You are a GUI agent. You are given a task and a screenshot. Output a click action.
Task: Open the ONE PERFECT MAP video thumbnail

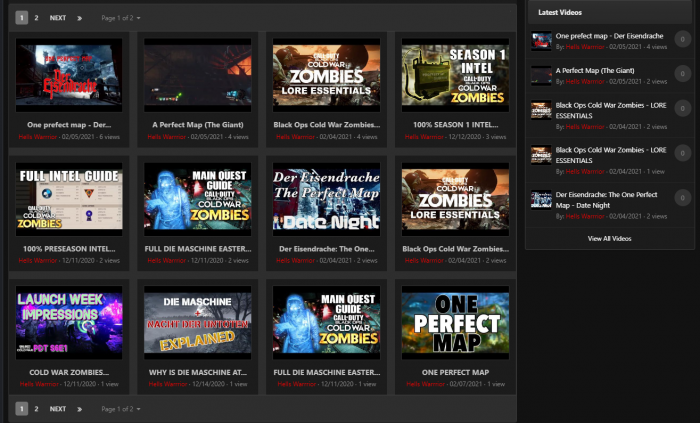tap(455, 324)
